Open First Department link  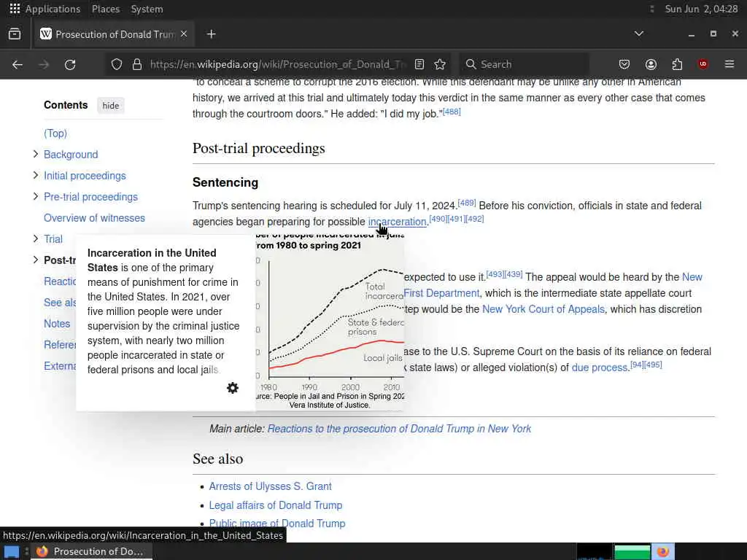tap(441, 293)
